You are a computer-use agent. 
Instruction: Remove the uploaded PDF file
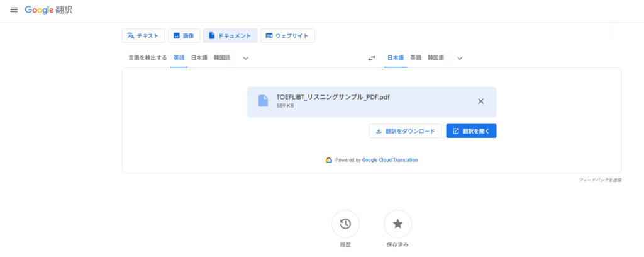pos(480,101)
